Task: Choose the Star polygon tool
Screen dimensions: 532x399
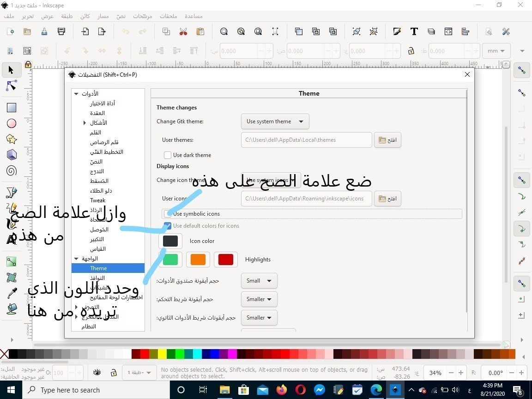Action: tap(12, 139)
